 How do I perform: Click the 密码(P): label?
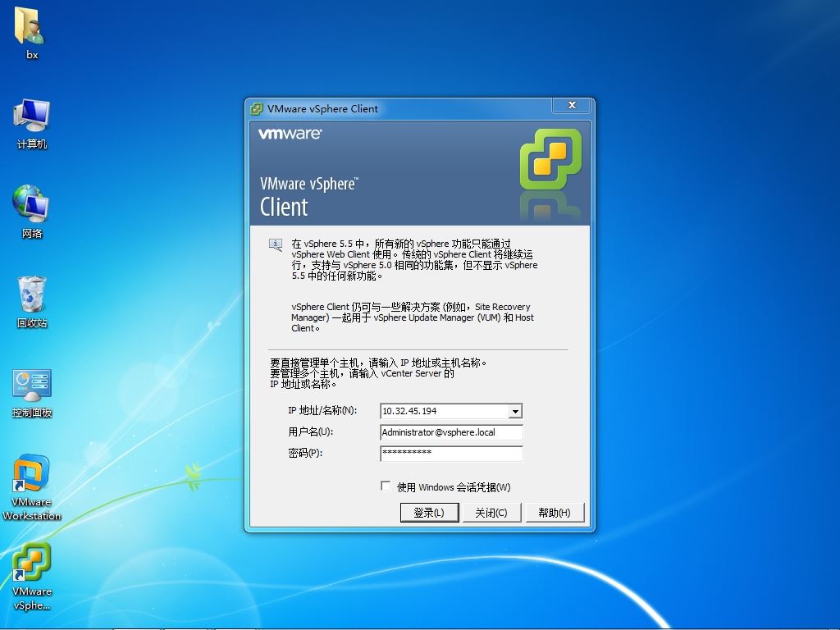click(305, 453)
